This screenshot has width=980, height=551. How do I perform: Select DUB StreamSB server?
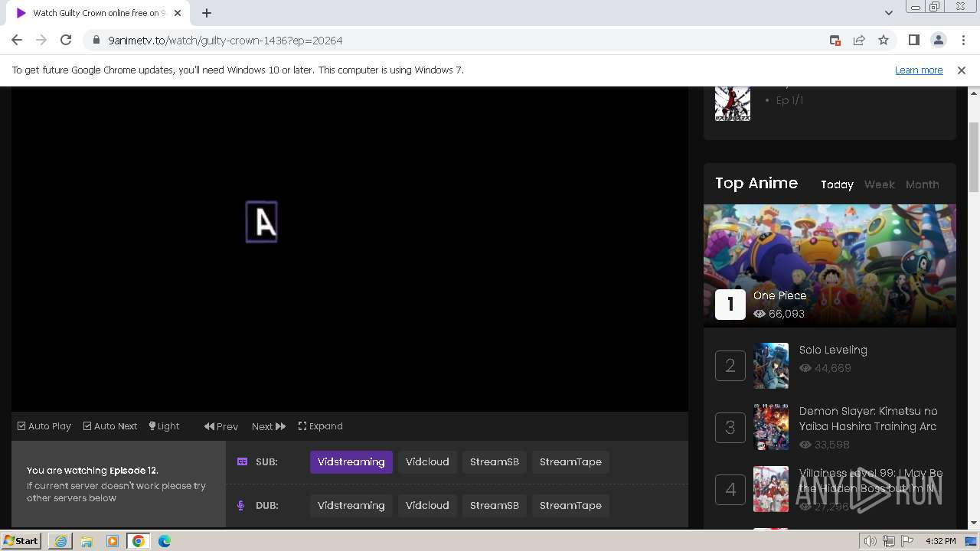495,506
